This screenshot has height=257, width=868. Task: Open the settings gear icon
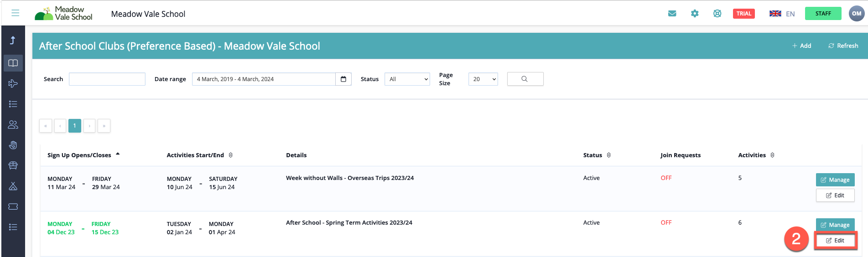(695, 14)
